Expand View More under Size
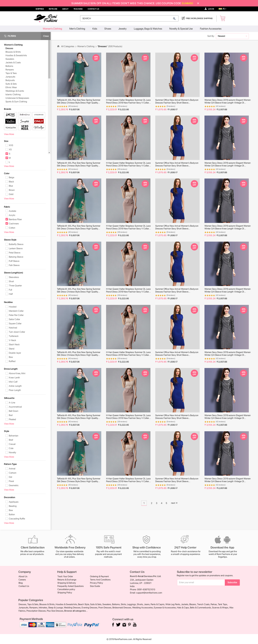 [9, 166]
